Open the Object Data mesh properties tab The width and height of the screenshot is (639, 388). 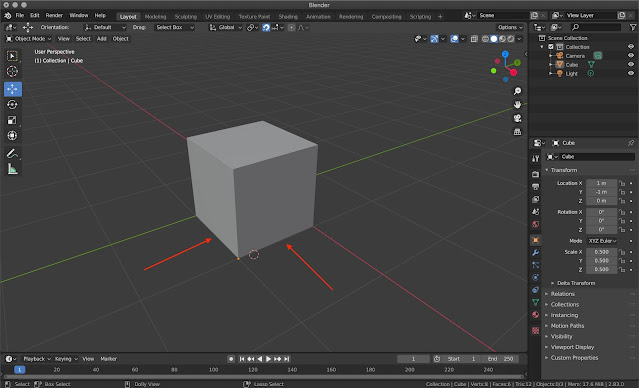click(x=535, y=302)
